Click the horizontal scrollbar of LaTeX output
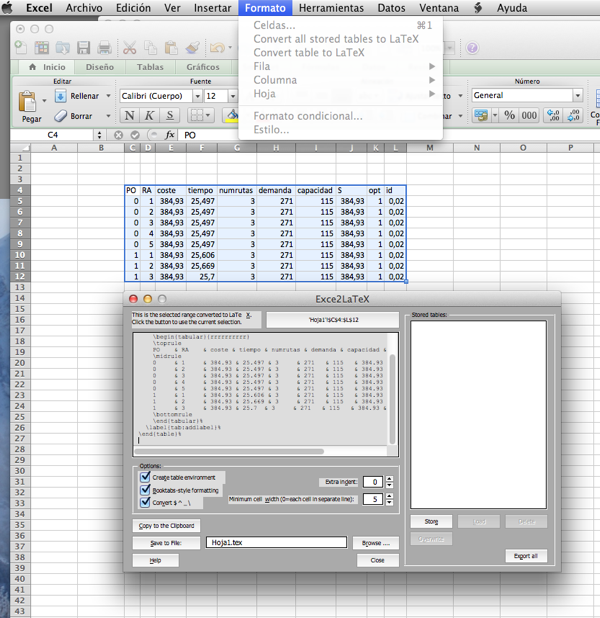600x618 pixels. coord(229,451)
